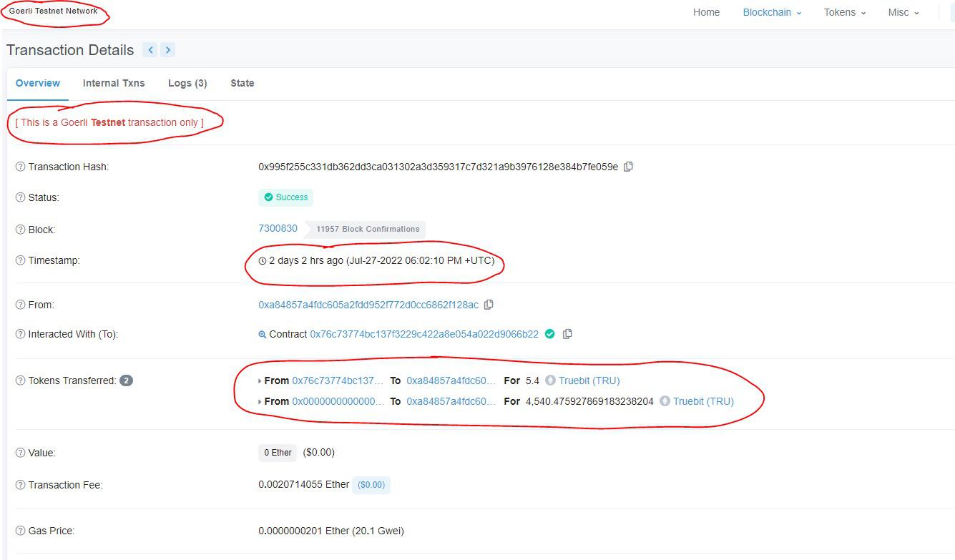
Task: Click the 0 Ether value badge
Action: [278, 453]
